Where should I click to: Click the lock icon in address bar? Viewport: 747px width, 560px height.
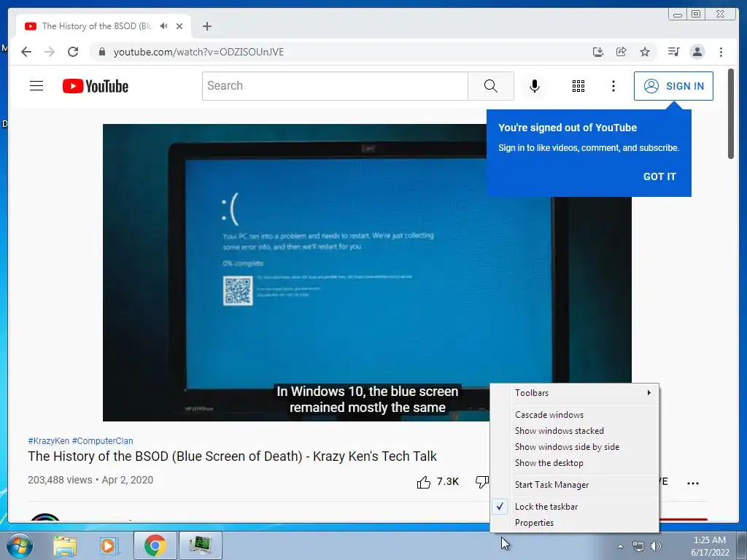[x=101, y=52]
